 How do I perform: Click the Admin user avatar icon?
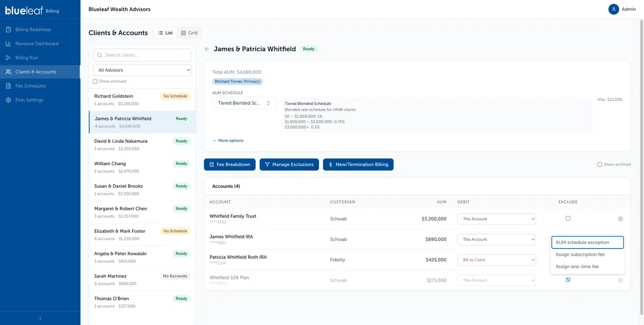[x=614, y=9]
